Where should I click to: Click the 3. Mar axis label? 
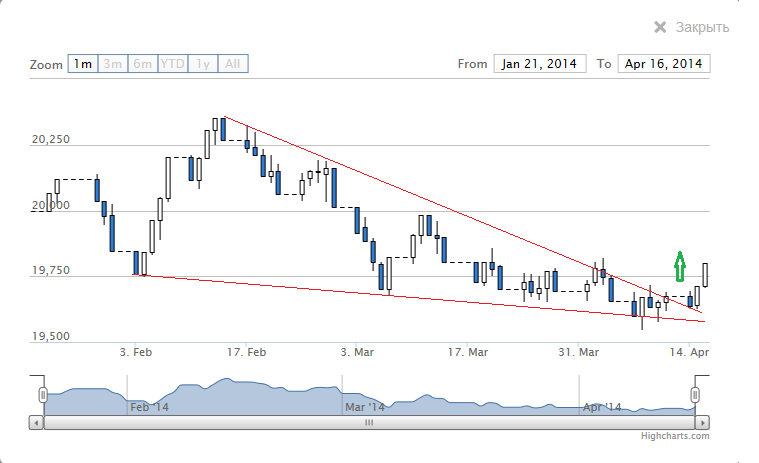357,352
